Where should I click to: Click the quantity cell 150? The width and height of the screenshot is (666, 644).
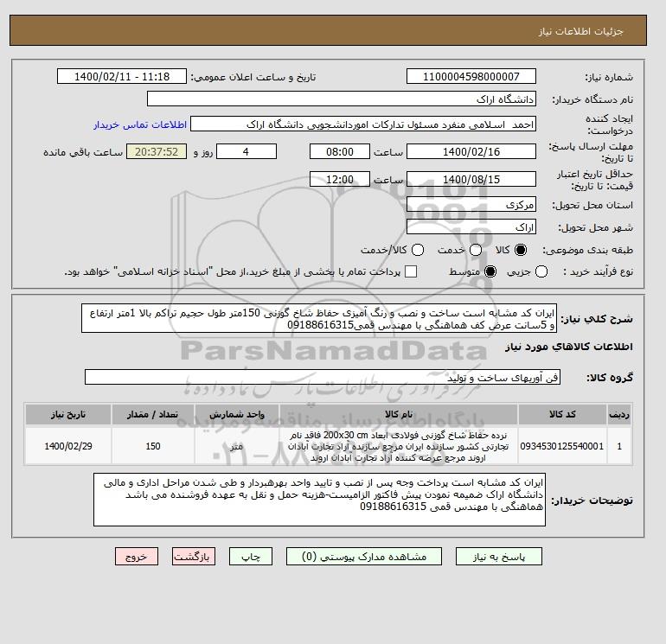[x=153, y=446]
